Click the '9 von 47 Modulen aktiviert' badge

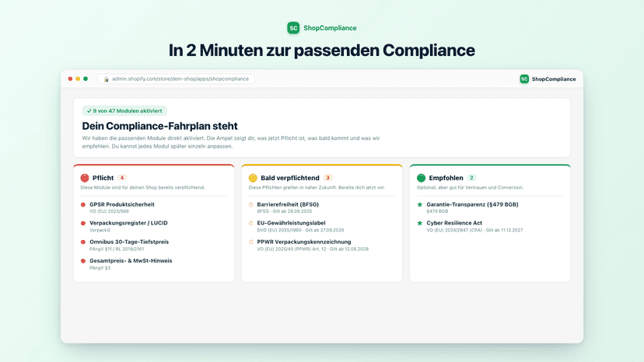[x=124, y=111]
